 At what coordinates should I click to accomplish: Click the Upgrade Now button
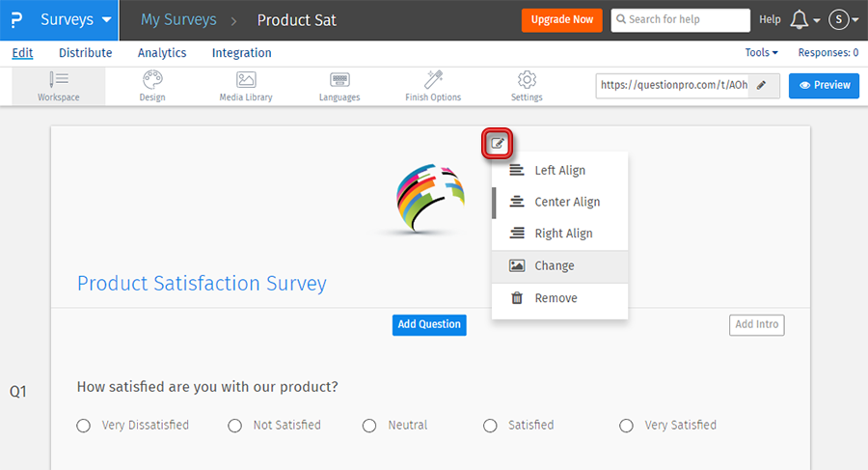(561, 19)
